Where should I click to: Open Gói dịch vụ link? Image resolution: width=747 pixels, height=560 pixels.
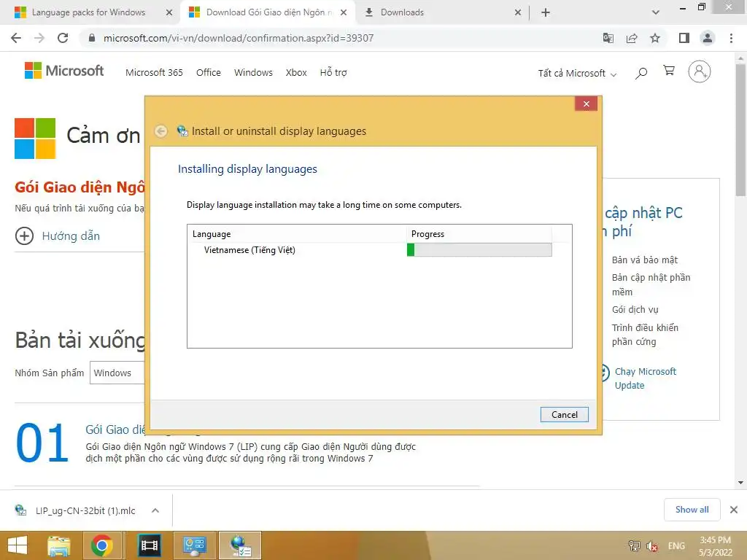tap(635, 309)
